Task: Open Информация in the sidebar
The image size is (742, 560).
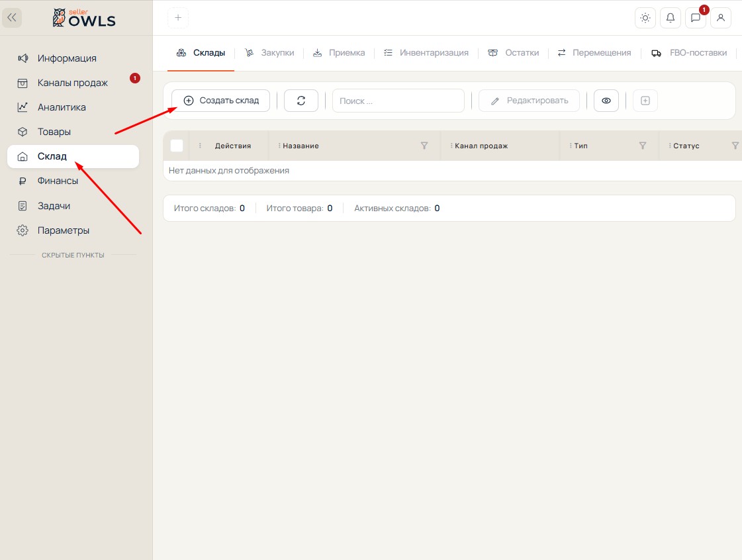Action: [x=73, y=58]
